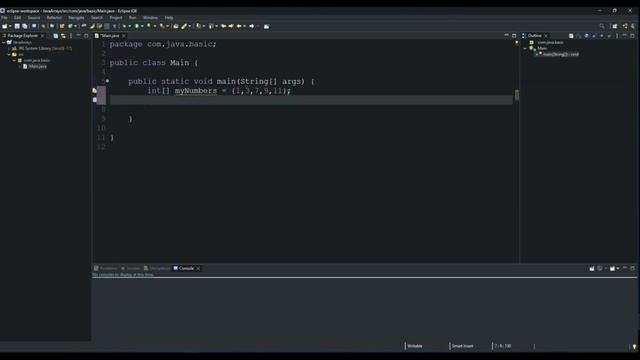Select JRE System Library in Package Explorer
640x360 pixels.
45,48
